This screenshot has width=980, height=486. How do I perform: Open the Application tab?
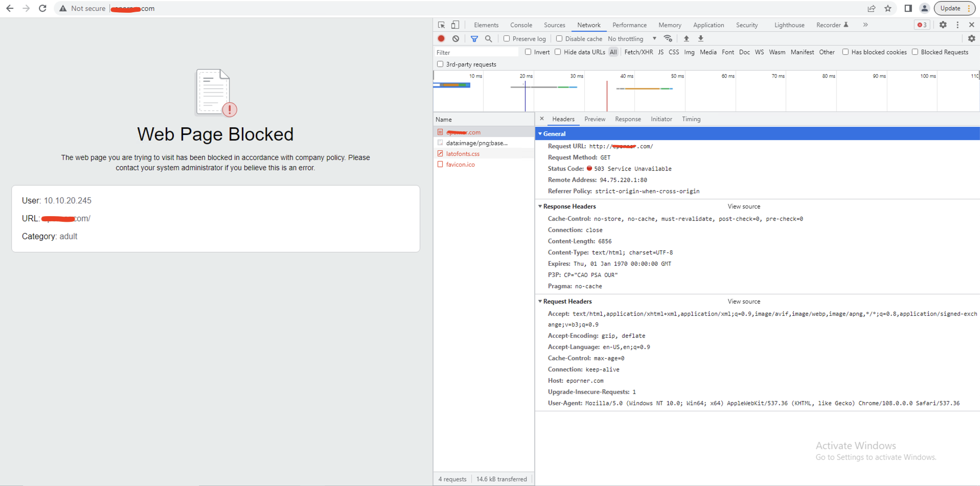point(709,25)
